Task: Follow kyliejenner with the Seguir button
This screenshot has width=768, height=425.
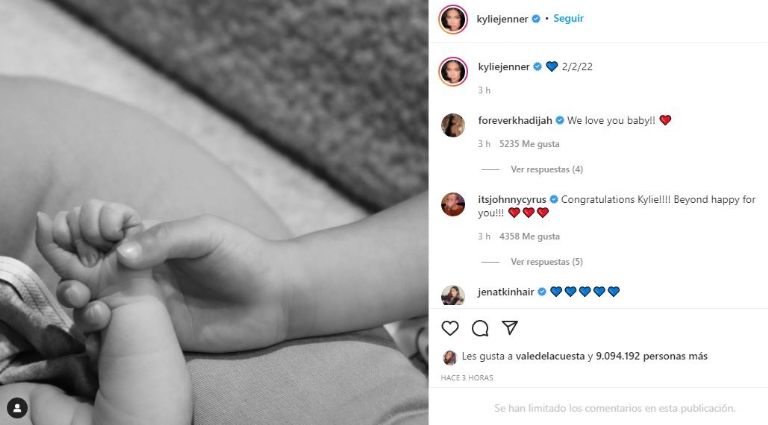Action: tap(568, 19)
